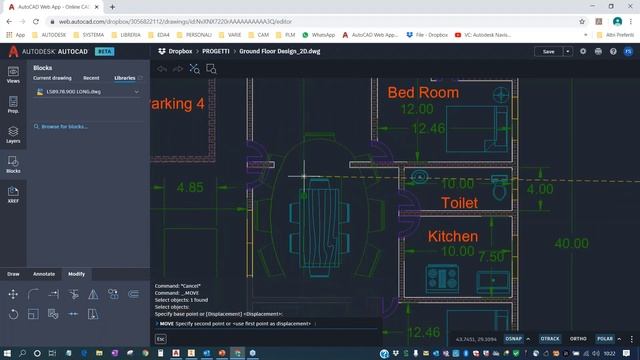The width and height of the screenshot is (640, 360).
Task: Reload the page in Chrome
Action: click(x=36, y=22)
